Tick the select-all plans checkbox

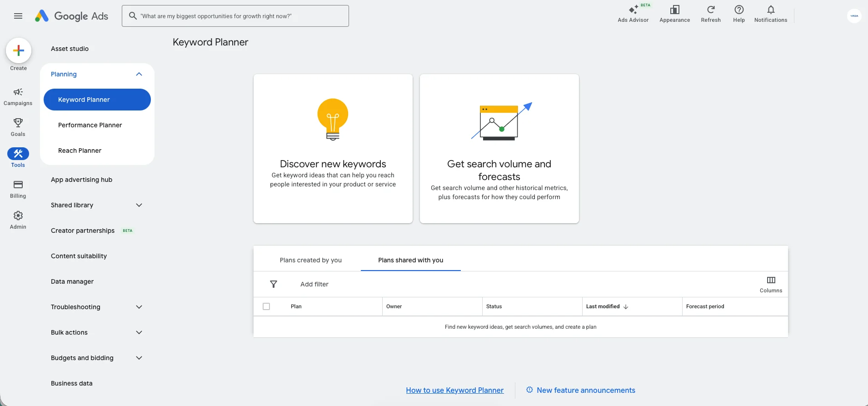click(x=266, y=306)
